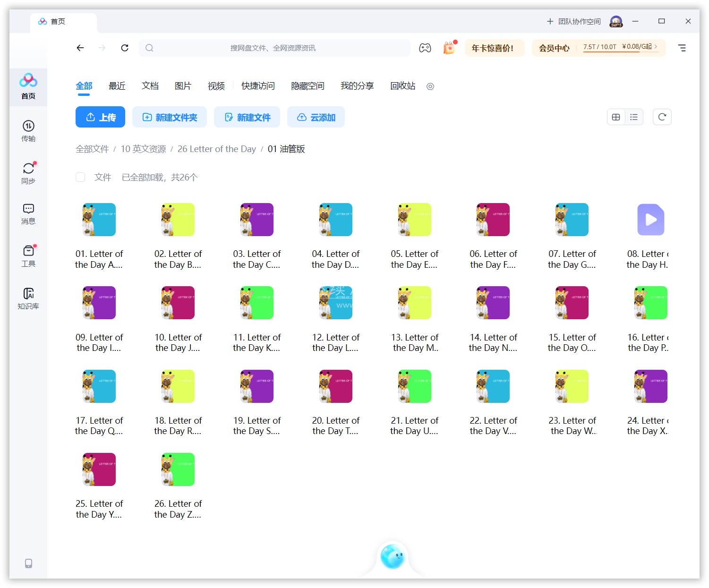The width and height of the screenshot is (709, 588).
Task: Switch to list view layout
Action: tap(634, 117)
